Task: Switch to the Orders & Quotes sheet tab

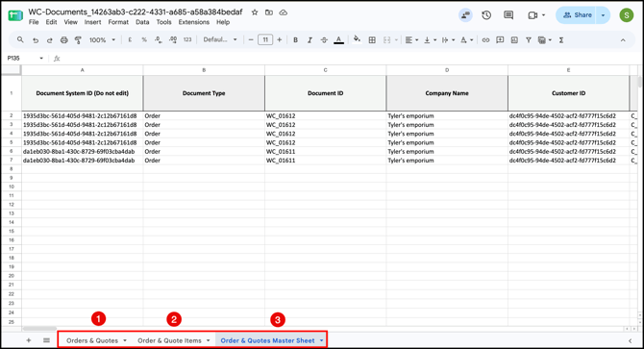Action: click(x=92, y=340)
